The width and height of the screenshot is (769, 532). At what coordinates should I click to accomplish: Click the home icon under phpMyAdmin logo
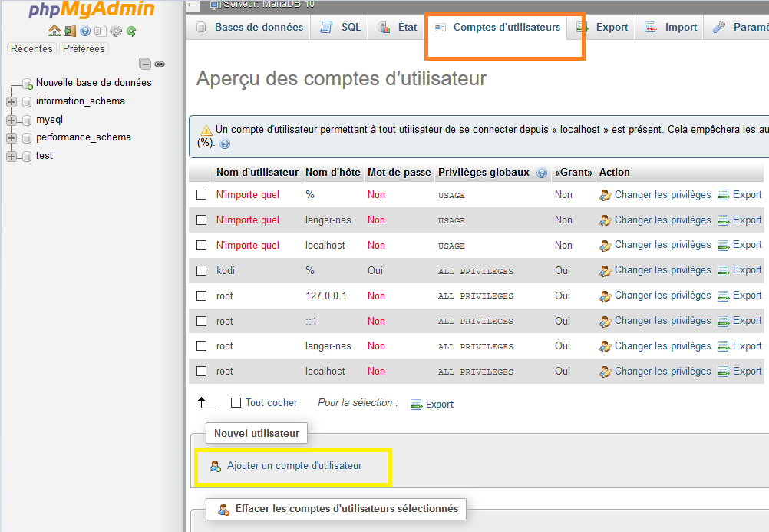tap(54, 31)
